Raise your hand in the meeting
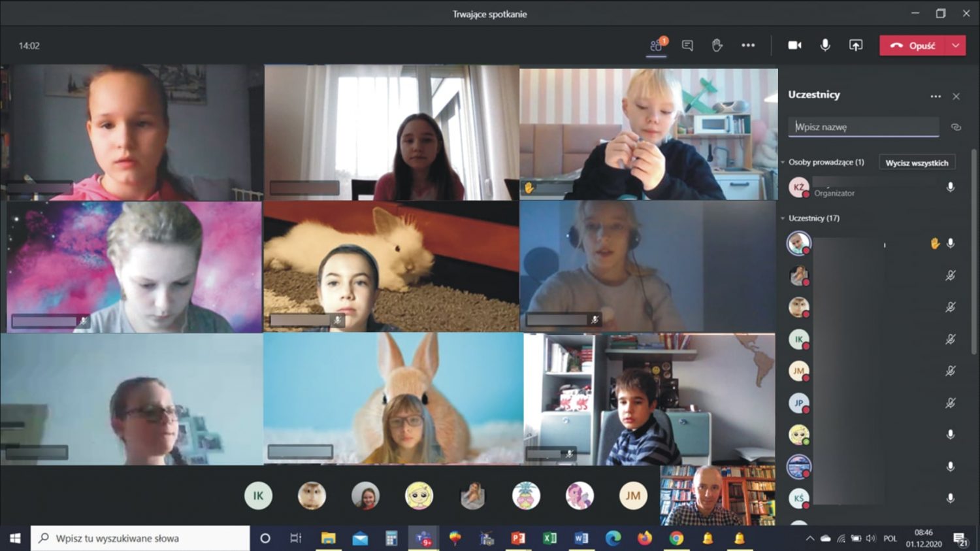The image size is (980, 551). pos(717,45)
